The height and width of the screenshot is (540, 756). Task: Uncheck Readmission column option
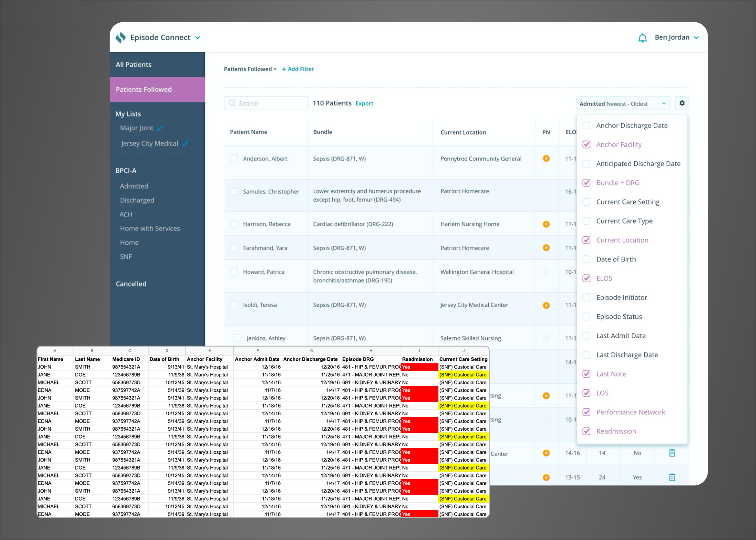point(587,431)
